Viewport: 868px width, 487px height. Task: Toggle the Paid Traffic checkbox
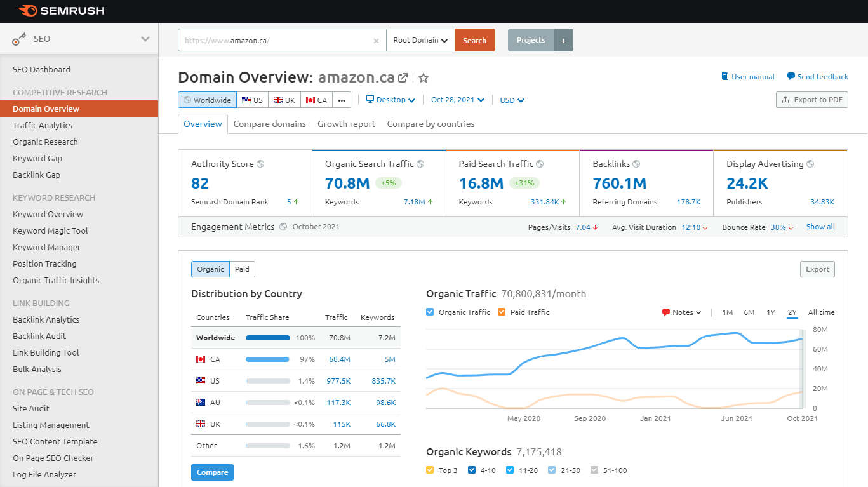[502, 312]
